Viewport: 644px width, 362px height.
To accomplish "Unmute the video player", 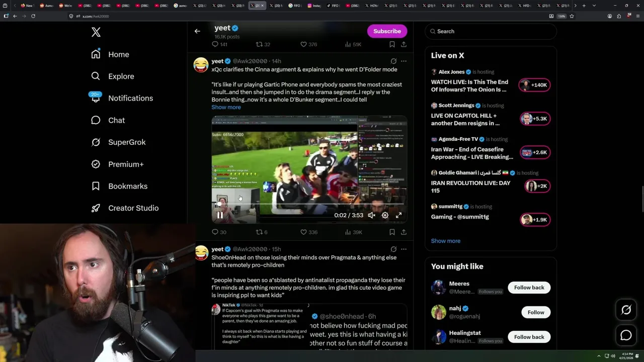I will pos(371,215).
